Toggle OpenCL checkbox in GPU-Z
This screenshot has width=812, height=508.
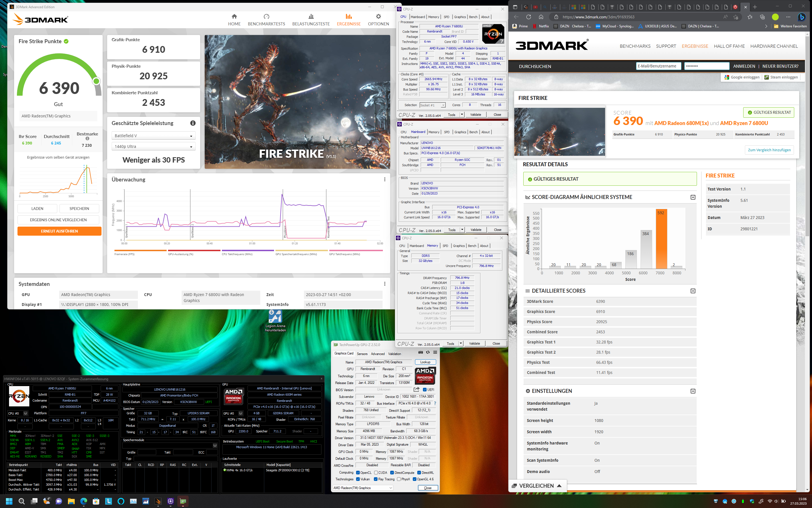click(358, 473)
